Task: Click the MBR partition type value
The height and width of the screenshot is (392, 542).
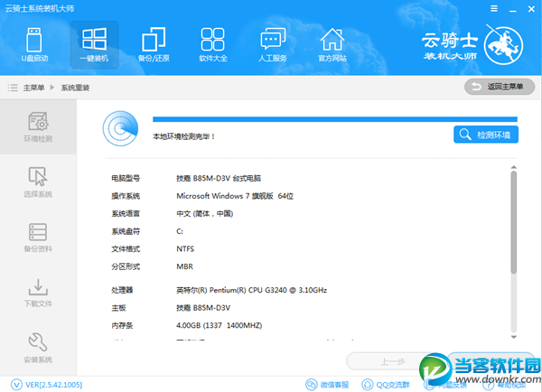Action: pyautogui.click(x=185, y=266)
